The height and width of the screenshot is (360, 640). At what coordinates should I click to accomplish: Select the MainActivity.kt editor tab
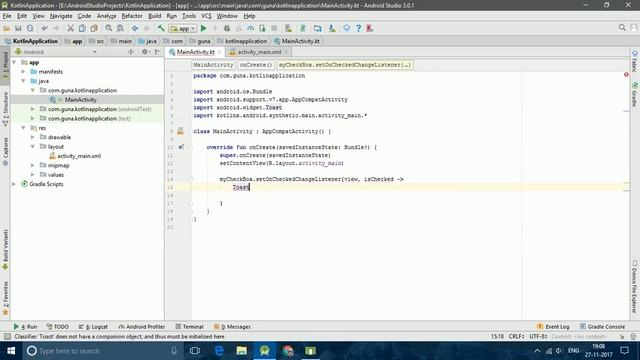[x=195, y=52]
